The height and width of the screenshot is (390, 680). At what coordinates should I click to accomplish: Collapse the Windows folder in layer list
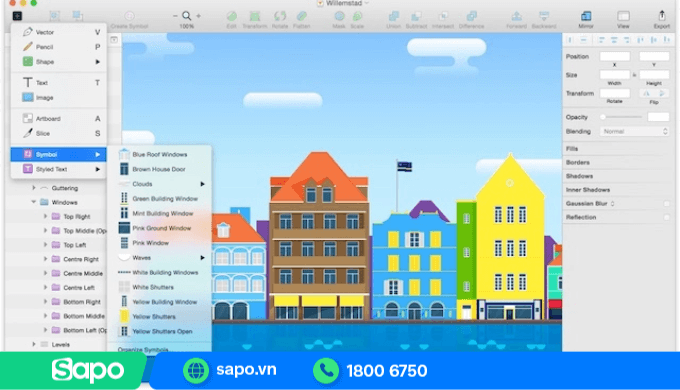[34, 202]
